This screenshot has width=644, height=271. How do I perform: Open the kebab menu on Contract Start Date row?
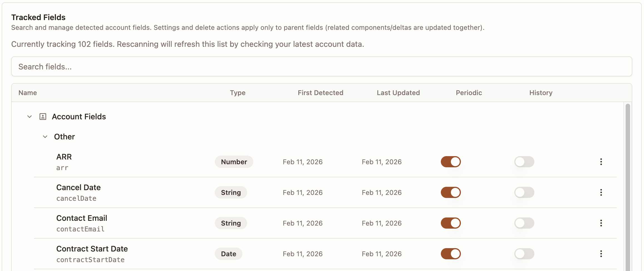(601, 254)
